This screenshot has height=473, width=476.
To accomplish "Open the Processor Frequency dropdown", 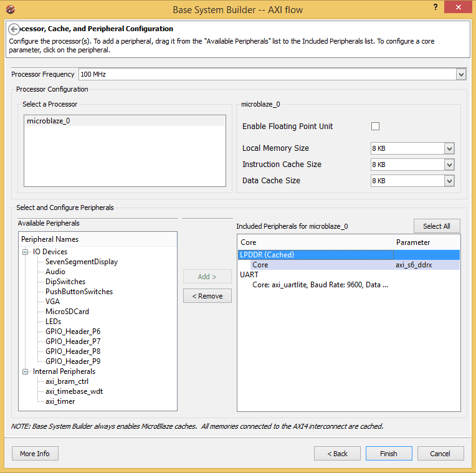I will [x=461, y=74].
